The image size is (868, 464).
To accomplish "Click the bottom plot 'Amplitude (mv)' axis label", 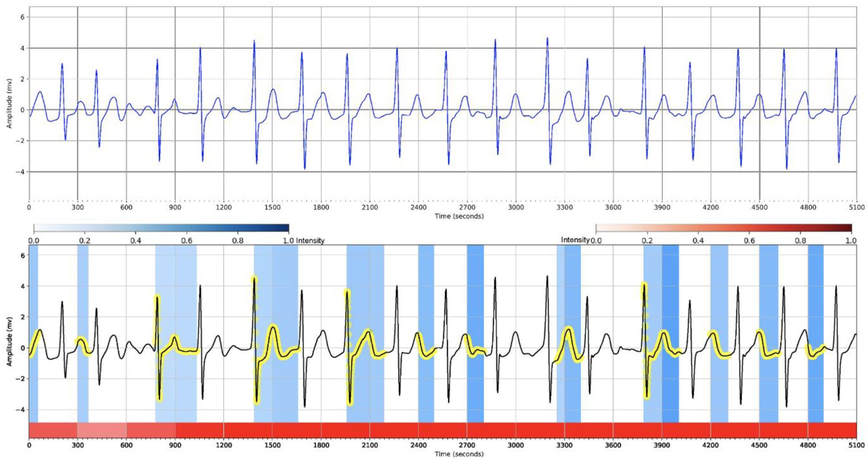I will click(9, 342).
